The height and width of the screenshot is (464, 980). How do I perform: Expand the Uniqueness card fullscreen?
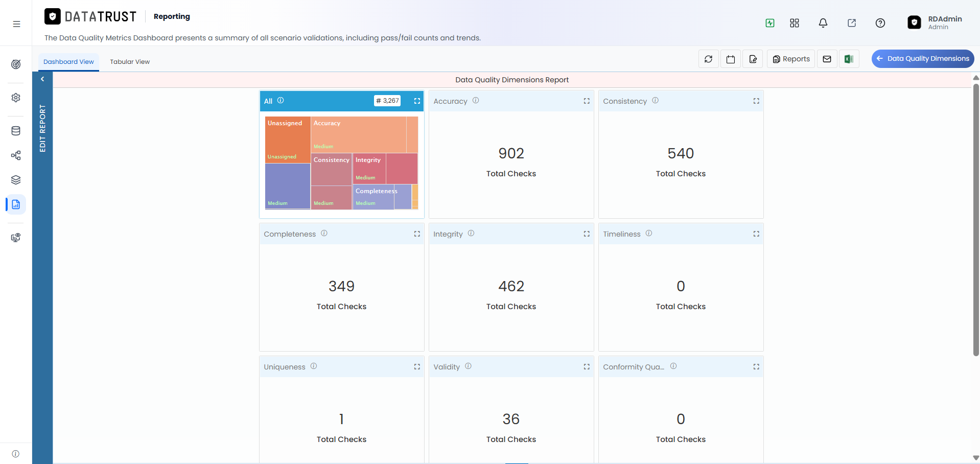[417, 367]
